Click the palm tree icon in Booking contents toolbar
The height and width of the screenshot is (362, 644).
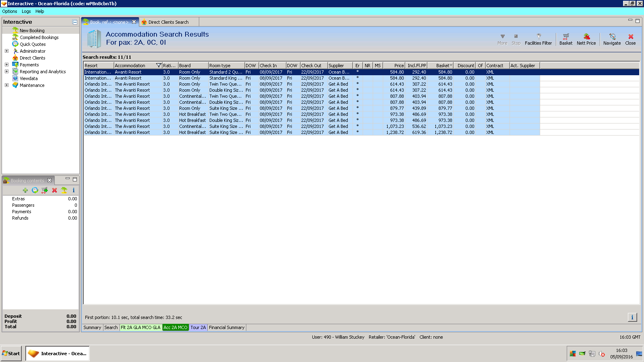pyautogui.click(x=64, y=190)
